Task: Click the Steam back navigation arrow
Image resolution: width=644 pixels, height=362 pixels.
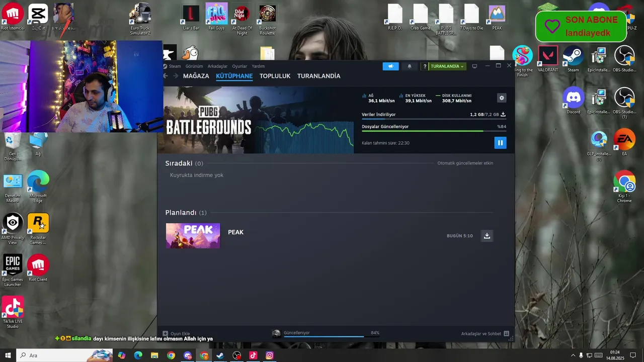Action: (166, 76)
